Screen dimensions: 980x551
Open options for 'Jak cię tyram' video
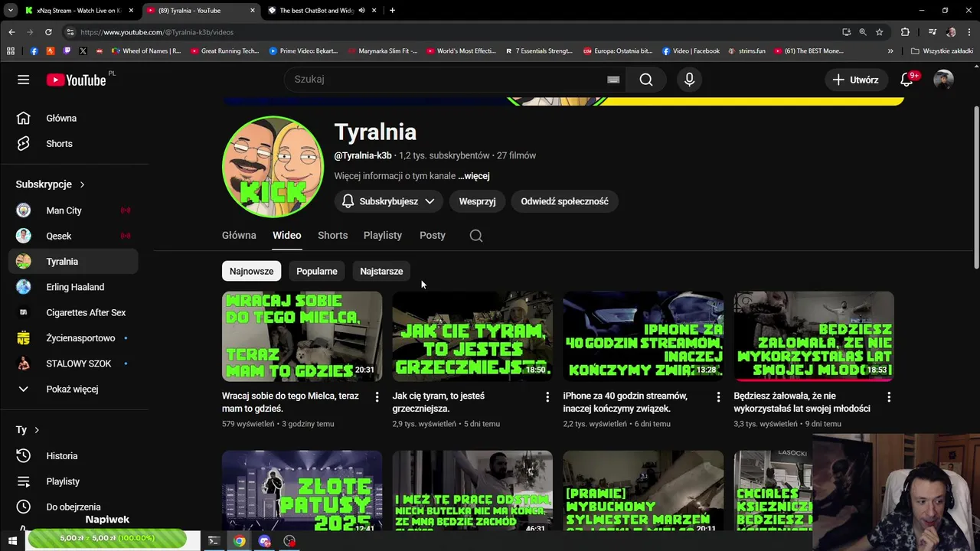point(547,397)
